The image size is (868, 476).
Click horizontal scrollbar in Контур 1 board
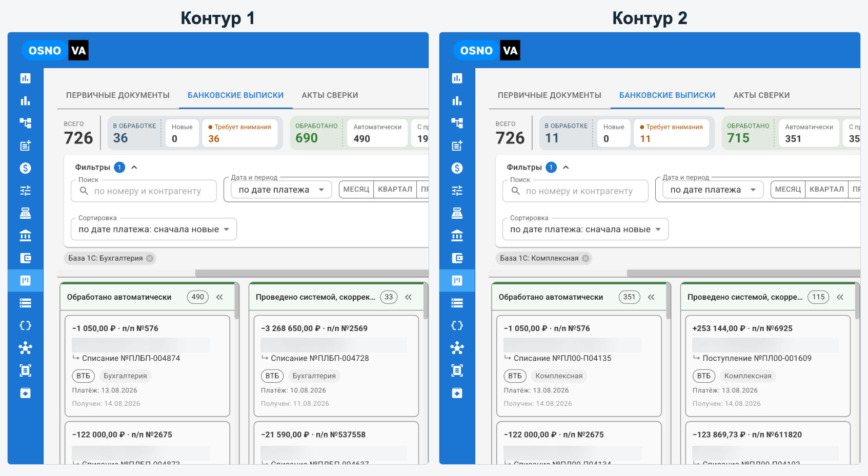[312, 273]
